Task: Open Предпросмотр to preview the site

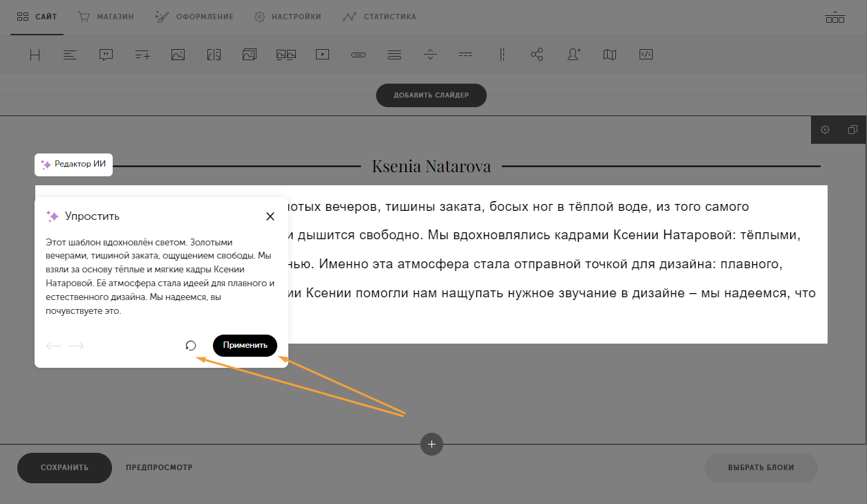Action: 158,468
